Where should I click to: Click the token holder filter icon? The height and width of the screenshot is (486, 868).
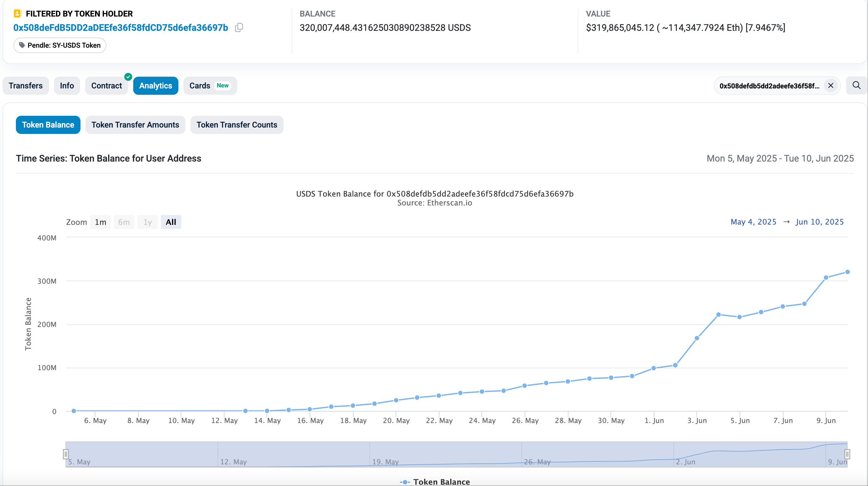coord(17,14)
